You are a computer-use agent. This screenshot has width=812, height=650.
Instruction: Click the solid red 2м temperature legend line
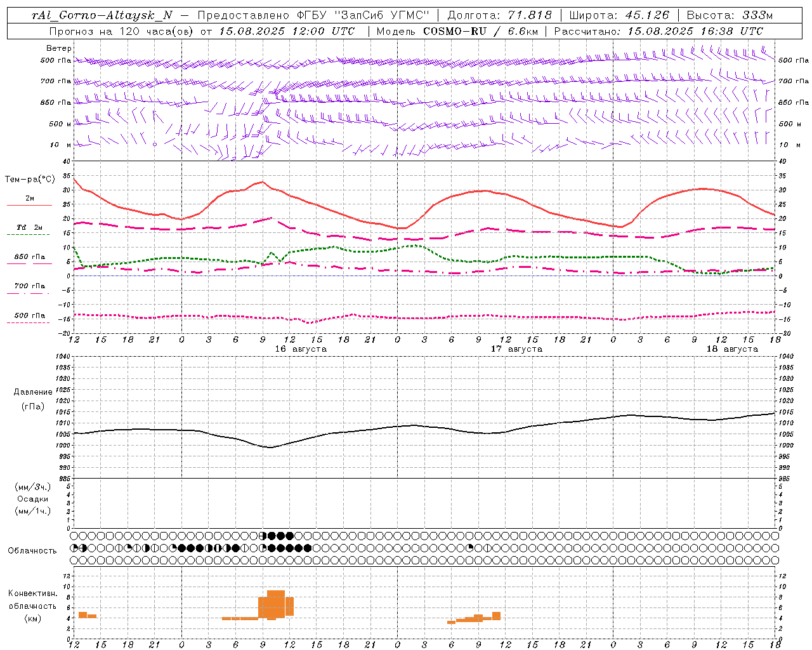click(x=29, y=206)
